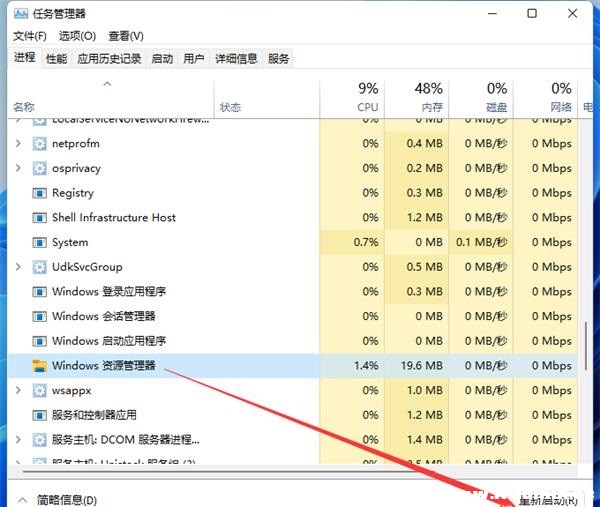Open the 选项(O) menu
Screen dimensions: 600x507
pos(77,36)
